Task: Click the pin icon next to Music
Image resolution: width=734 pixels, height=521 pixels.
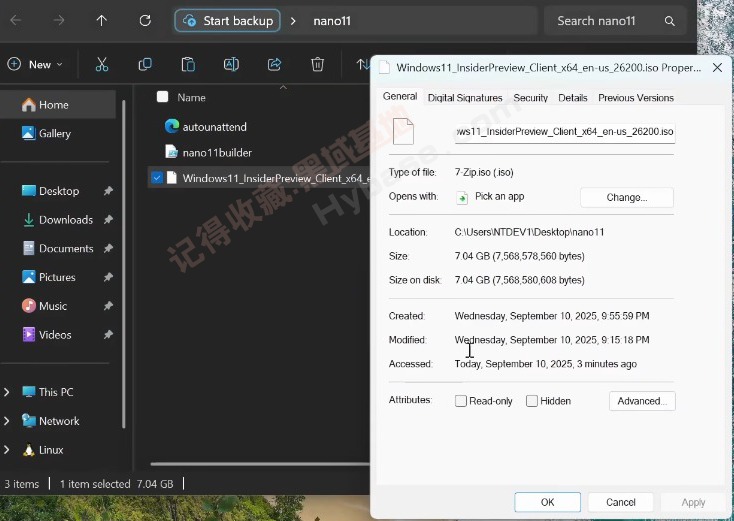Action: coord(108,306)
